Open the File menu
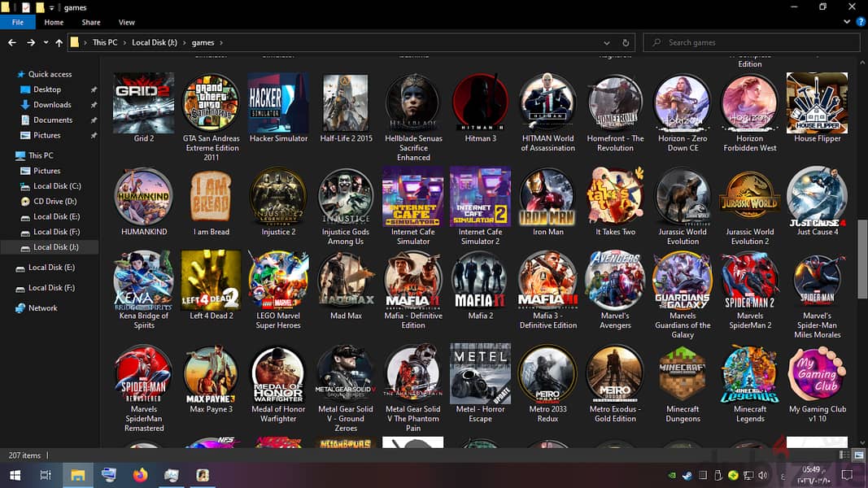This screenshot has height=488, width=868. (x=18, y=22)
